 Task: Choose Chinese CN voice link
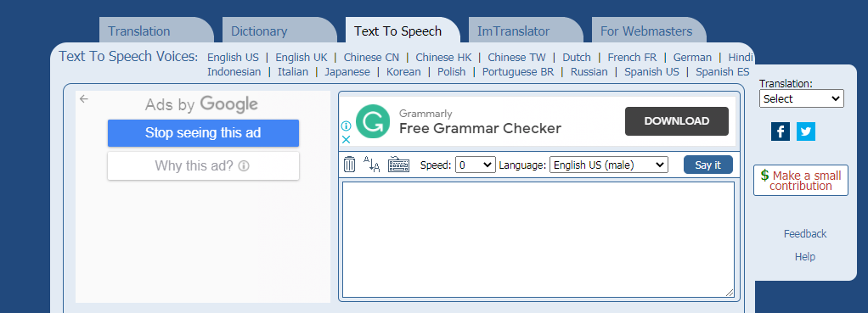[371, 58]
